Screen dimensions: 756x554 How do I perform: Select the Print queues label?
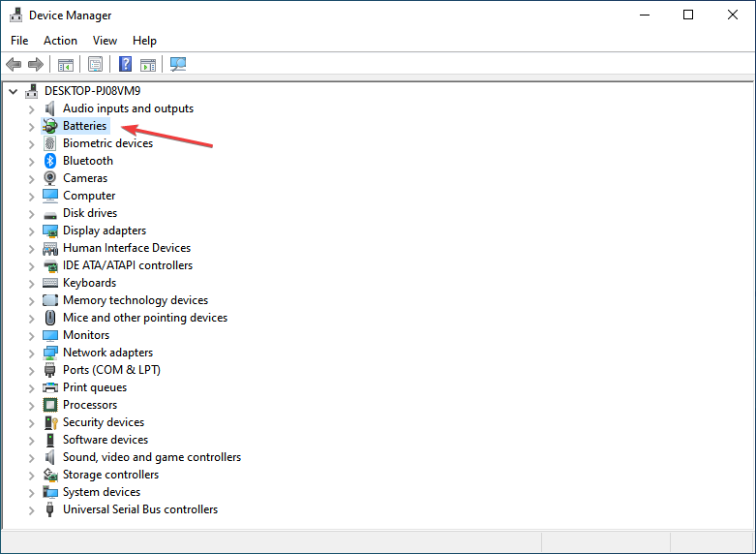(x=95, y=387)
